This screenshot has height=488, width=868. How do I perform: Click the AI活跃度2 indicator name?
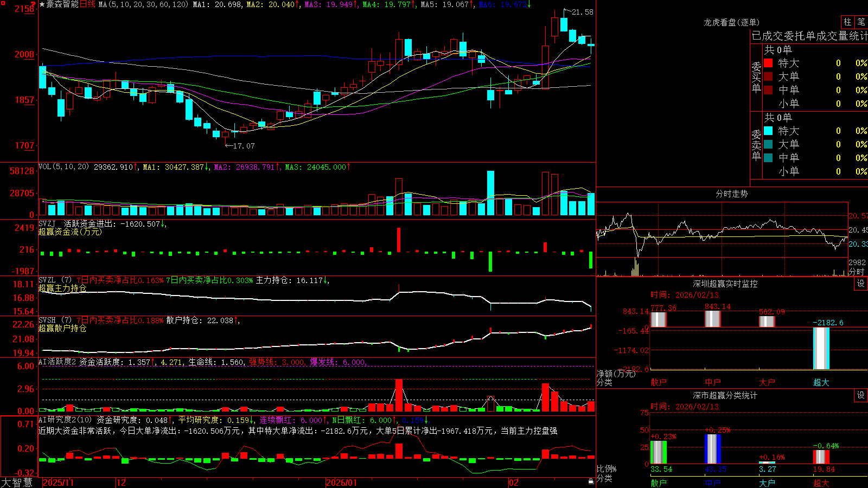58,362
